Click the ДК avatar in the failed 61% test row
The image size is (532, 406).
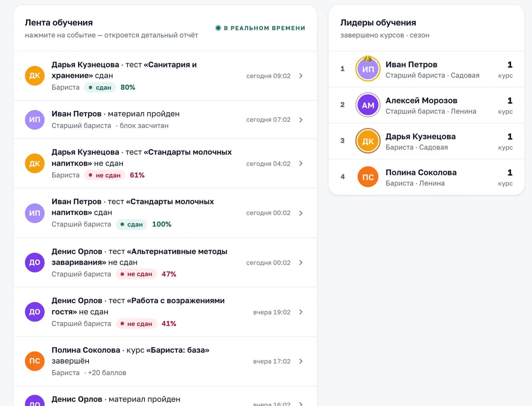35,163
